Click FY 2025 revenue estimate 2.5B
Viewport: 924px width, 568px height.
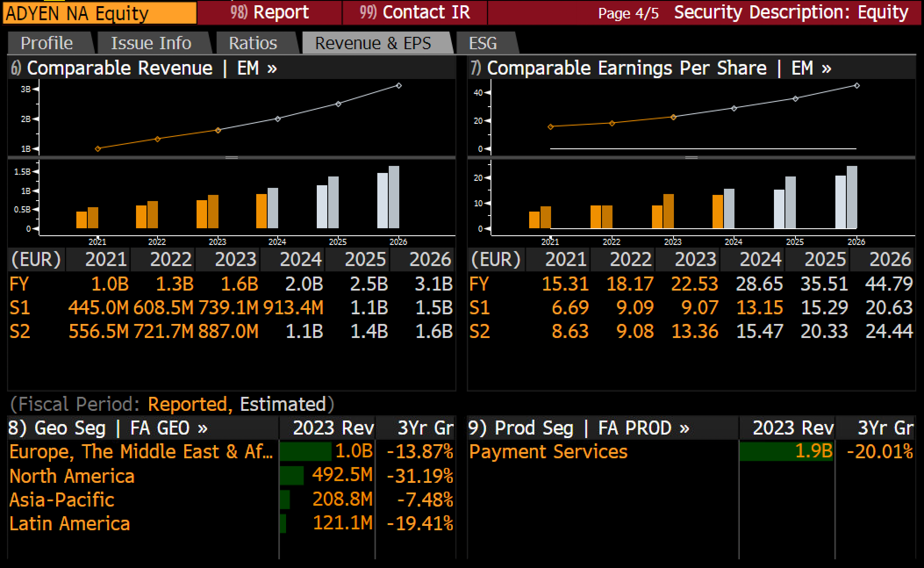tap(369, 284)
